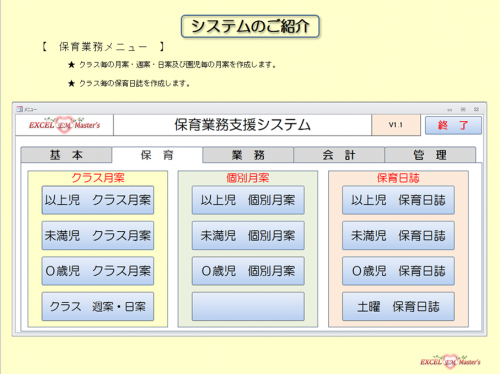
Task: Click the 0歳児 クラス月案 button
Action: (98, 271)
